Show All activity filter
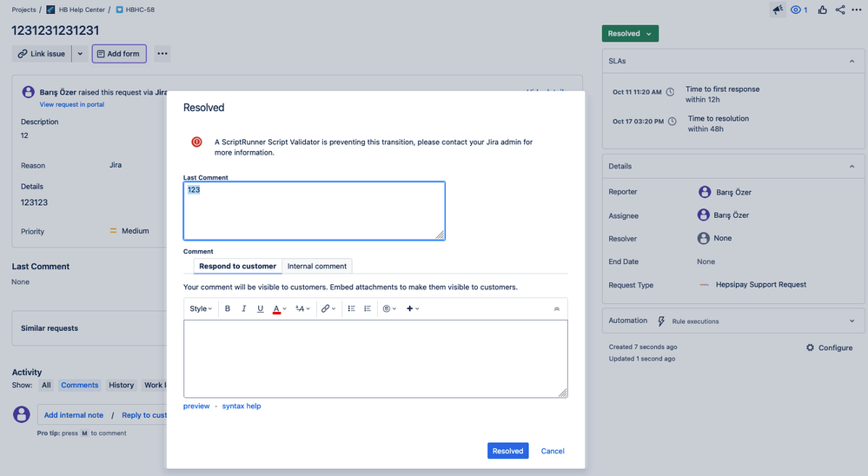Image resolution: width=868 pixels, height=476 pixels. pyautogui.click(x=46, y=385)
